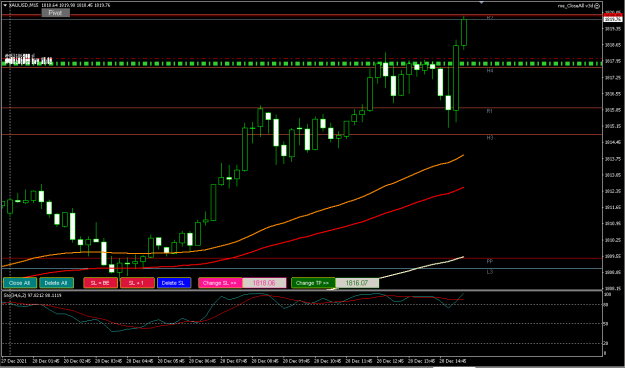The height and width of the screenshot is (368, 625).
Task: Click the rightmost green candlestick
Action: pos(464,32)
